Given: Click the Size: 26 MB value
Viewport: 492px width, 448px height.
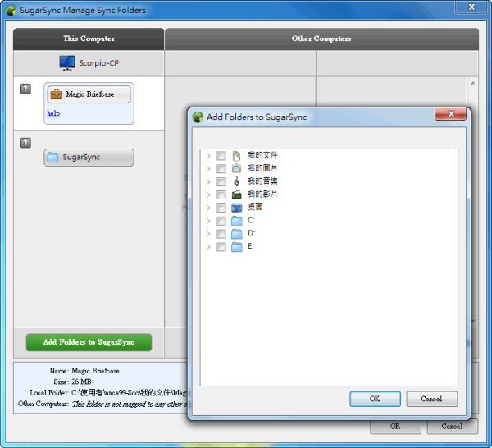Looking at the screenshot, I should click(x=81, y=382).
